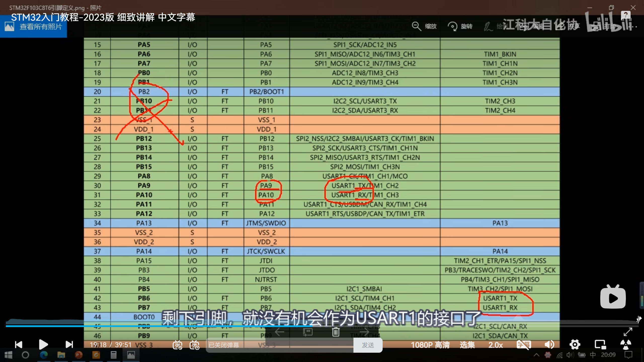This screenshot has height=362, width=644.
Task: Select the 旋转 rotate tool
Action: click(460, 26)
